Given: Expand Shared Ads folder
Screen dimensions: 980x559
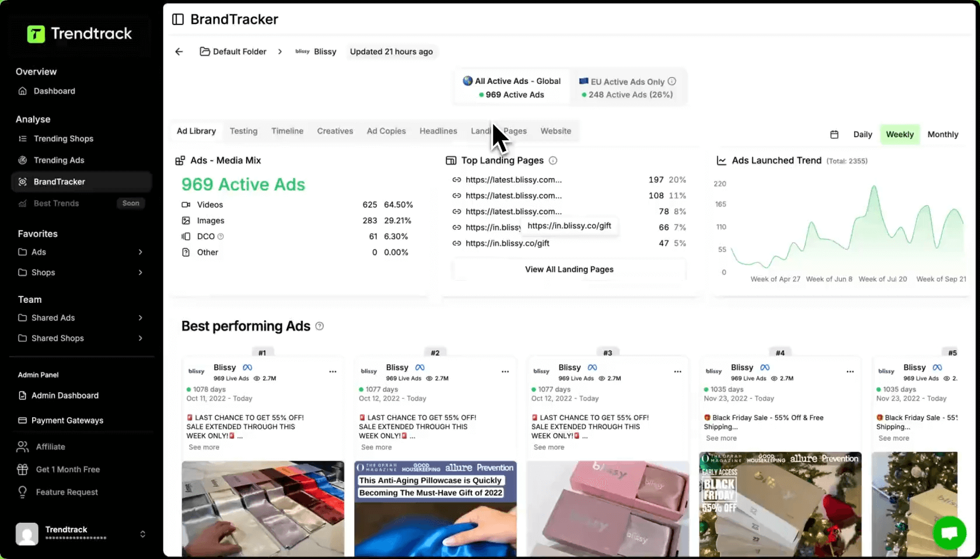Looking at the screenshot, I should 81,318.
